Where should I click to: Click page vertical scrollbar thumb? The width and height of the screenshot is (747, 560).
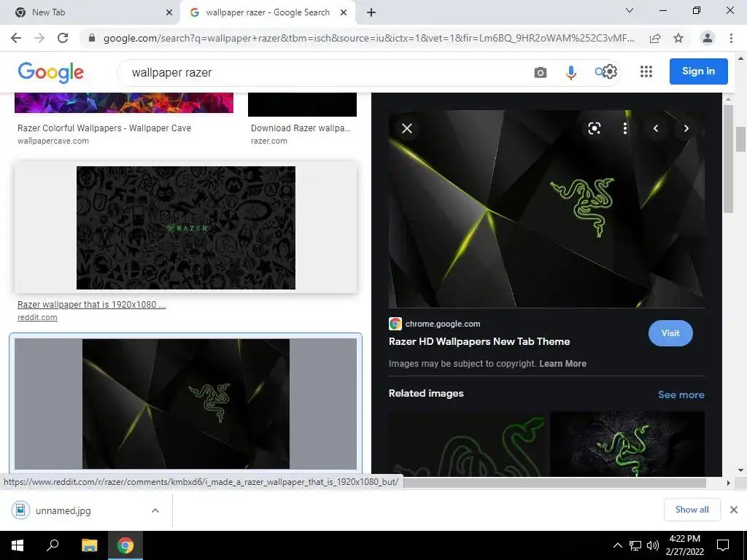pyautogui.click(x=740, y=139)
